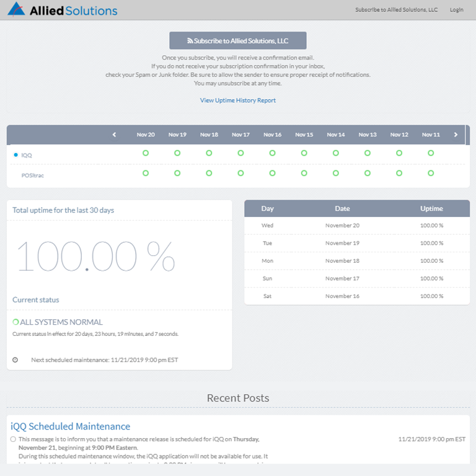
Task: Click the ALL SYSTEMS NORMAL green status icon
Action: coord(15,322)
